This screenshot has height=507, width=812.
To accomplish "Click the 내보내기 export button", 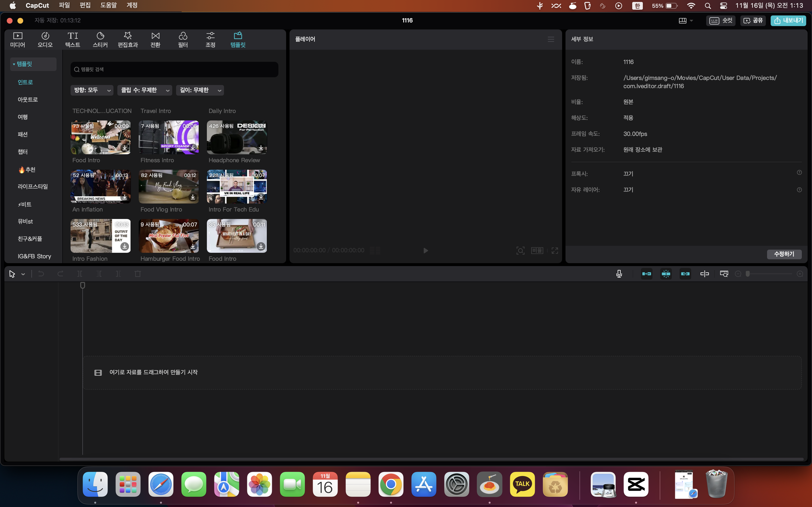I will (788, 21).
